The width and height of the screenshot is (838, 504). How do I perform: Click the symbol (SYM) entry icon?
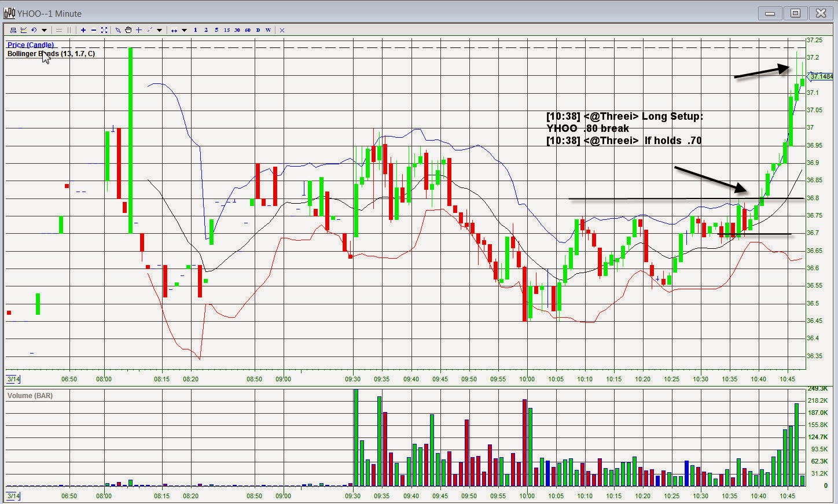click(x=13, y=30)
